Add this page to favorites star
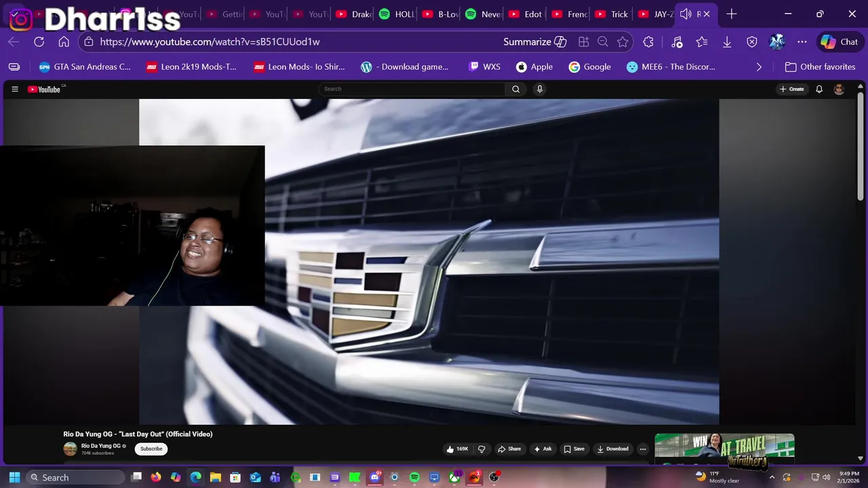Screen dimensions: 868x488 (623, 42)
